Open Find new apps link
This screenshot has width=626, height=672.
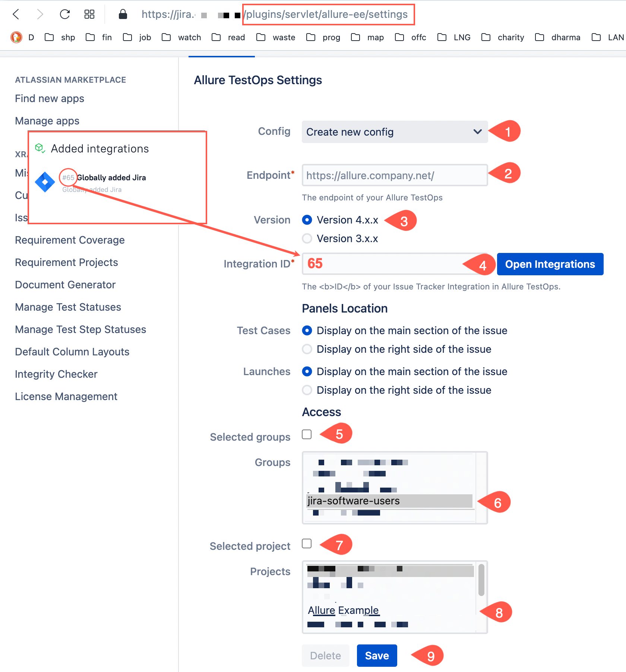click(50, 98)
